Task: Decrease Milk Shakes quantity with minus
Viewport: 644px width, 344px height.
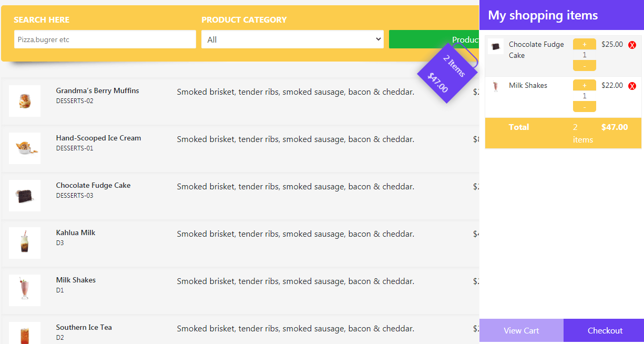Action: [585, 107]
